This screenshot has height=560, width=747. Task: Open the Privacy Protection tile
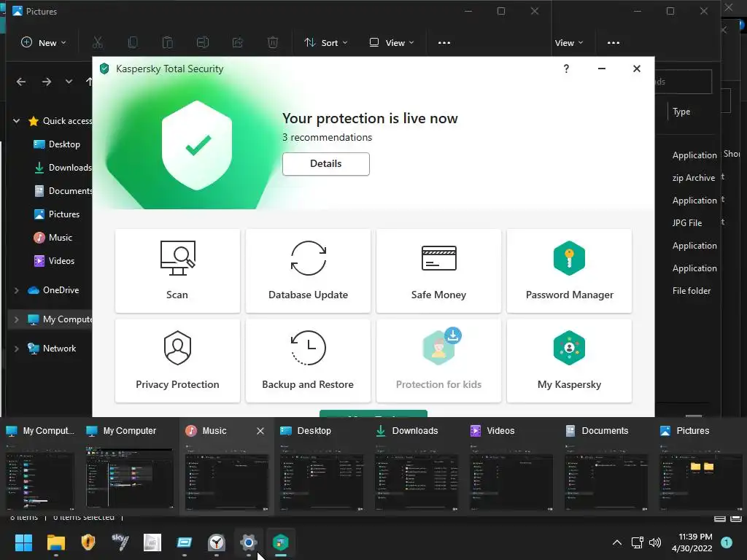177,360
